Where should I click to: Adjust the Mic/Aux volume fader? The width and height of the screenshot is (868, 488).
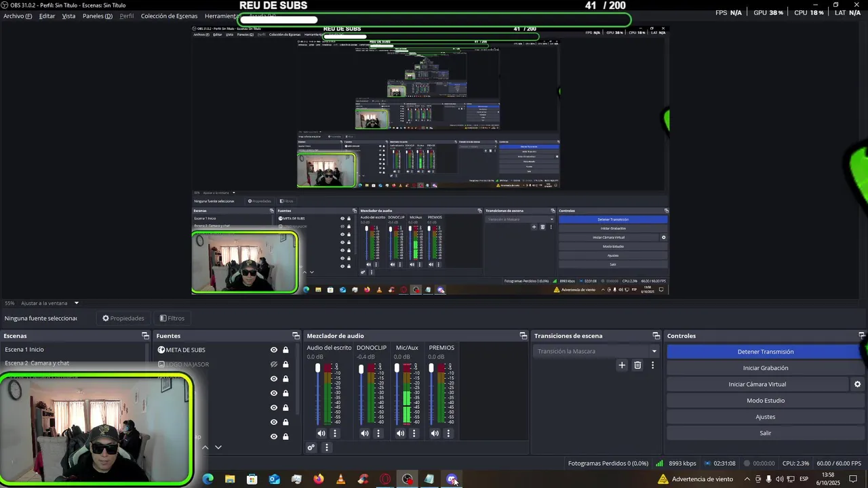(x=397, y=368)
